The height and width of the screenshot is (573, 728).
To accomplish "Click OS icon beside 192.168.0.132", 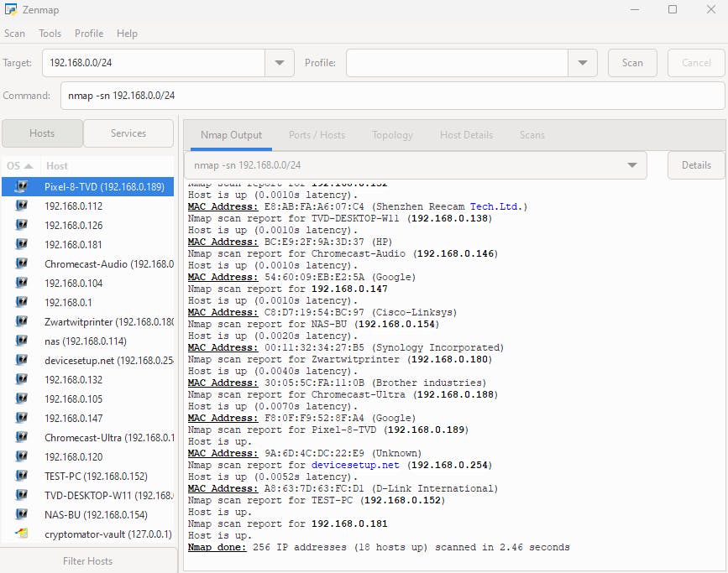I will 21,379.
